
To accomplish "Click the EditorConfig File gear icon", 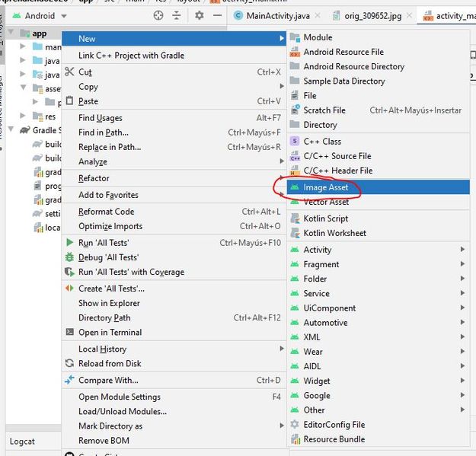I will 295,424.
